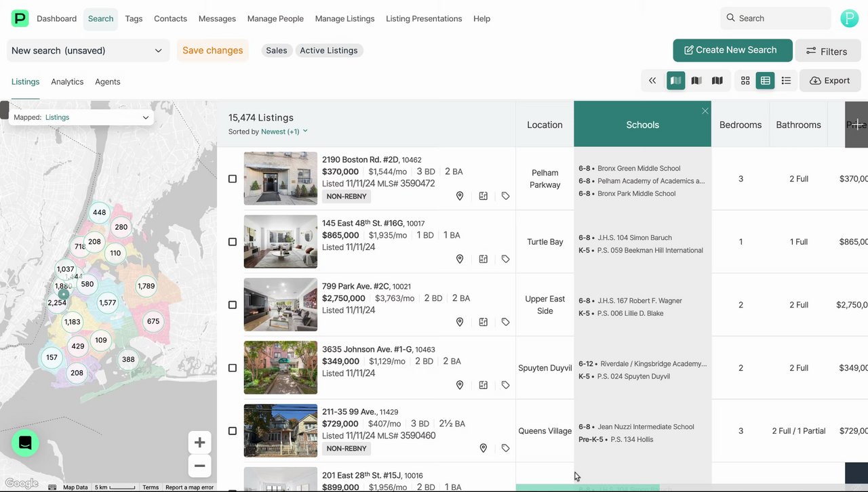The height and width of the screenshot is (492, 868).
Task: Select the full-map layout icon
Action: (717, 81)
